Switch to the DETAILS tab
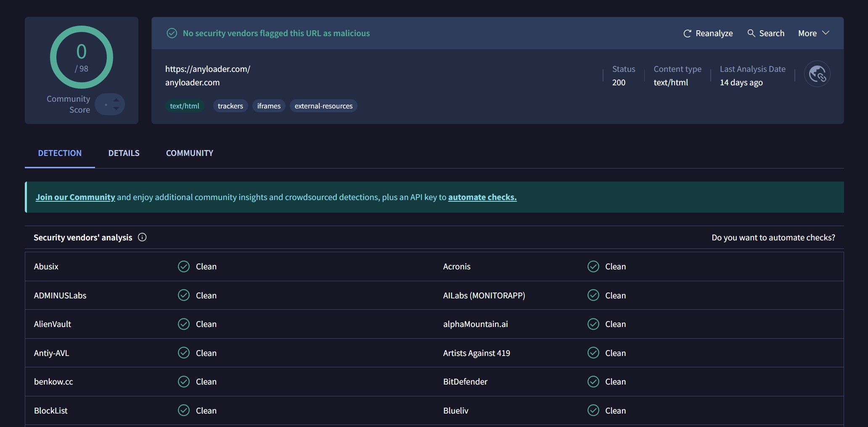 (x=124, y=153)
